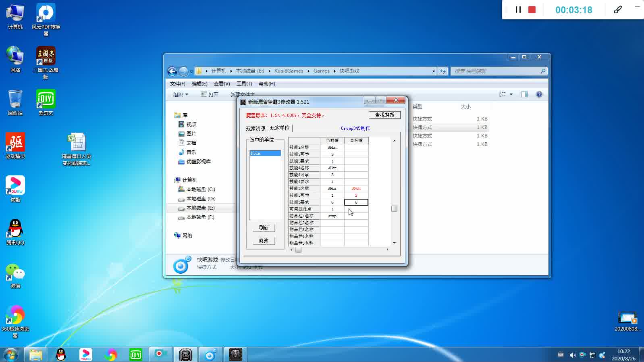Click the 刷新 button
This screenshot has height=362, width=644.
264,228
